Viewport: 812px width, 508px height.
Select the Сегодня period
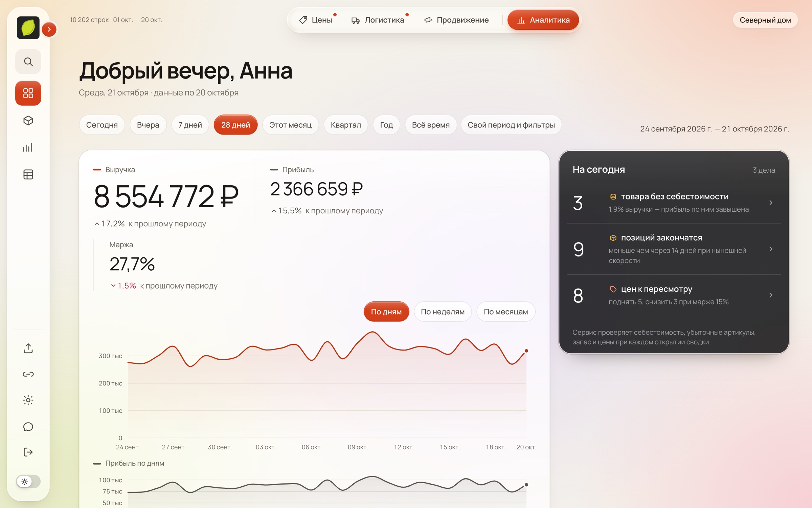point(102,125)
